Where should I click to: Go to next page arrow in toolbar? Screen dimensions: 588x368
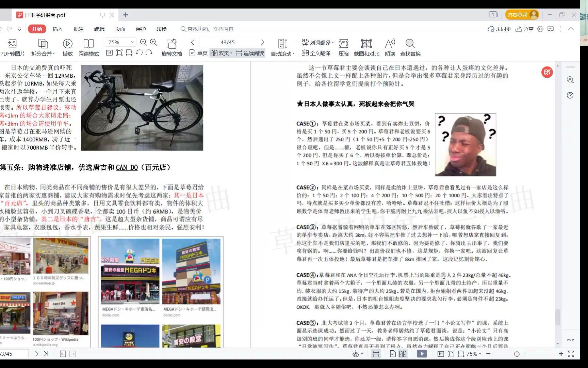tap(263, 42)
